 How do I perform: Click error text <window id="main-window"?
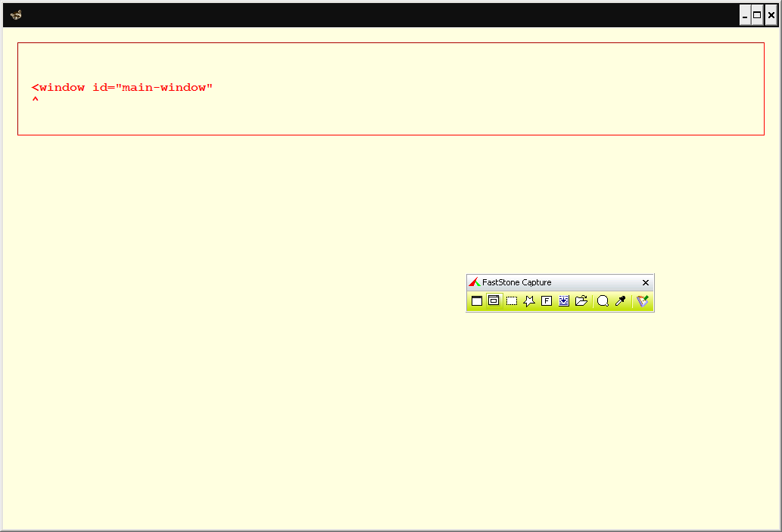122,87
